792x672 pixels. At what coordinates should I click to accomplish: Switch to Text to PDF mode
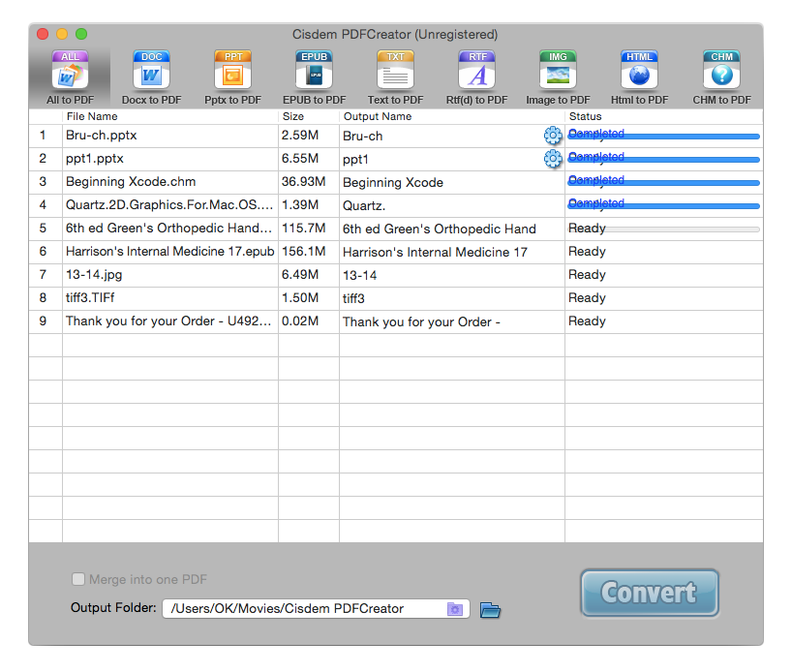pyautogui.click(x=395, y=77)
